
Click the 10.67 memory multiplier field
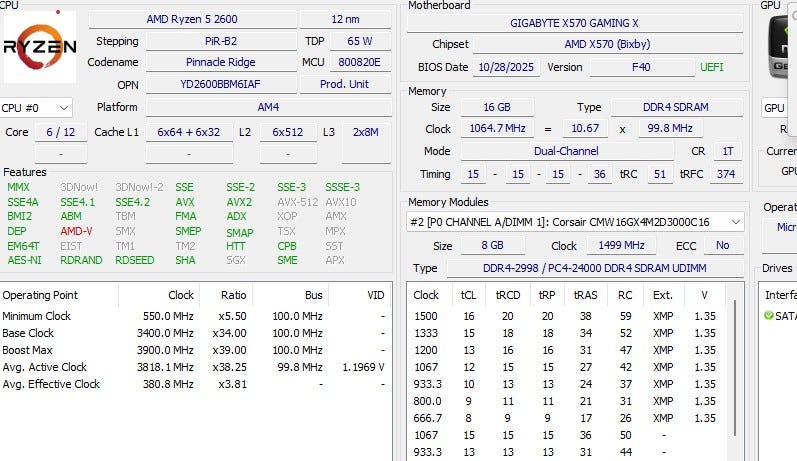[586, 128]
